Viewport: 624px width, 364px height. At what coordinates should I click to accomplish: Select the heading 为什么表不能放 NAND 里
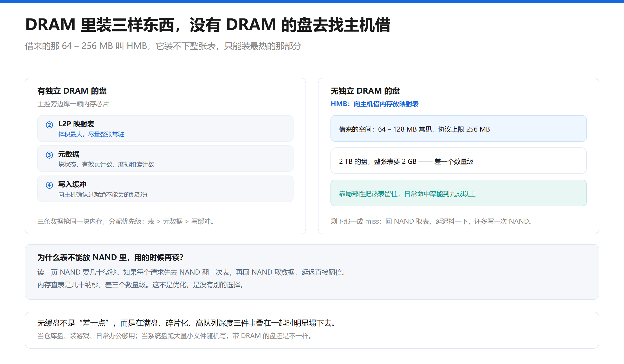point(110,257)
